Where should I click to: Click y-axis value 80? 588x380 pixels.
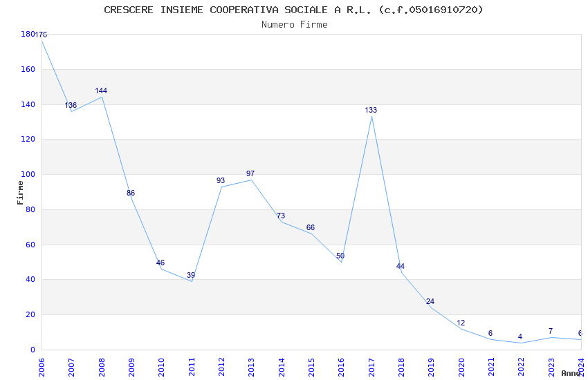(x=30, y=209)
